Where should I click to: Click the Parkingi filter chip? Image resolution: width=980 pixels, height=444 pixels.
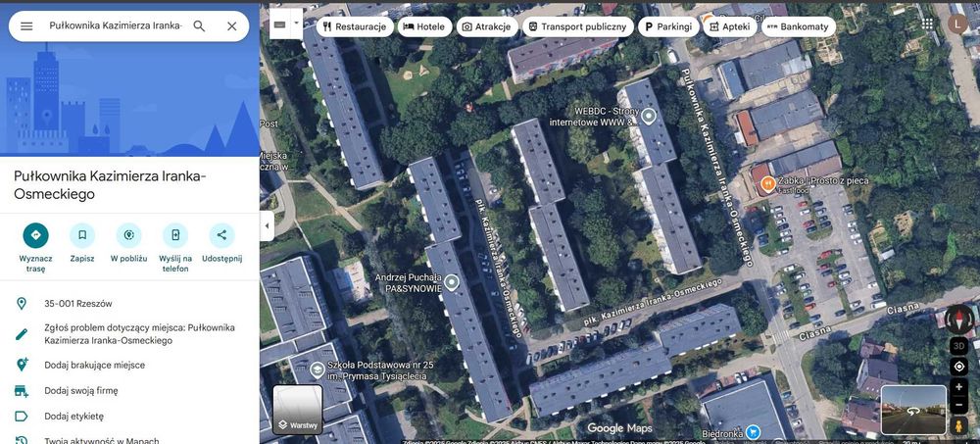pyautogui.click(x=668, y=26)
